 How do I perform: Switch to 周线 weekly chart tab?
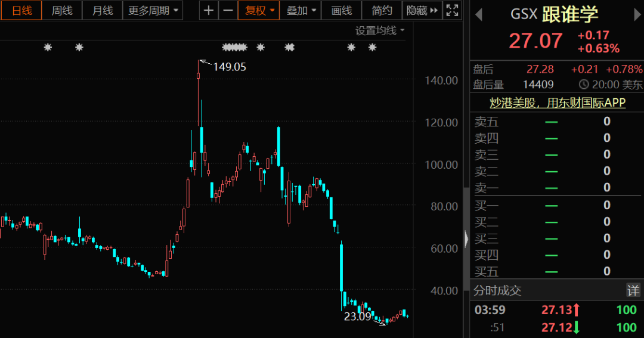61,10
